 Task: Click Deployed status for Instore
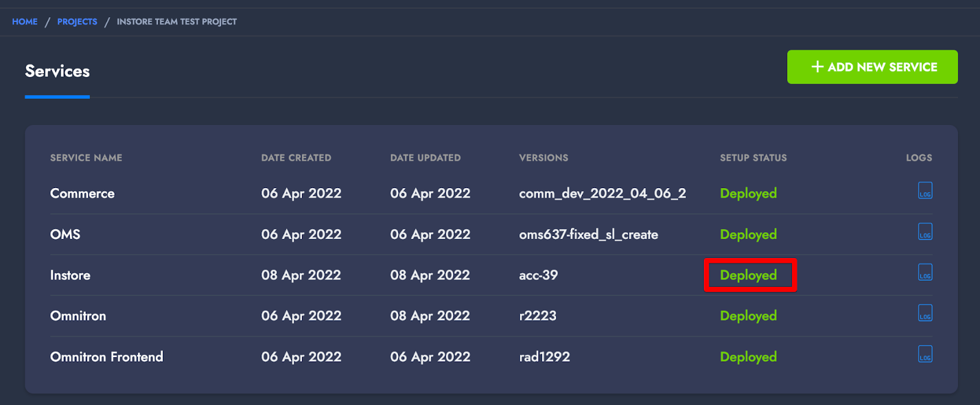[x=748, y=275]
